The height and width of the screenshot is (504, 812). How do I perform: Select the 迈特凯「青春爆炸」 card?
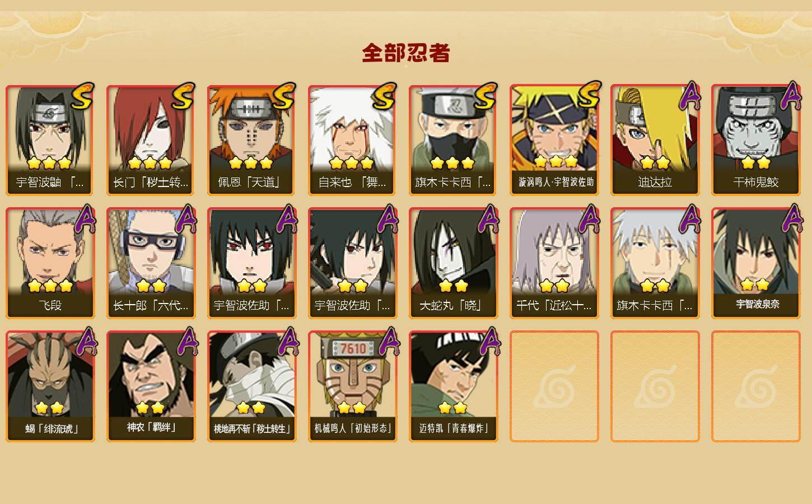coord(454,386)
